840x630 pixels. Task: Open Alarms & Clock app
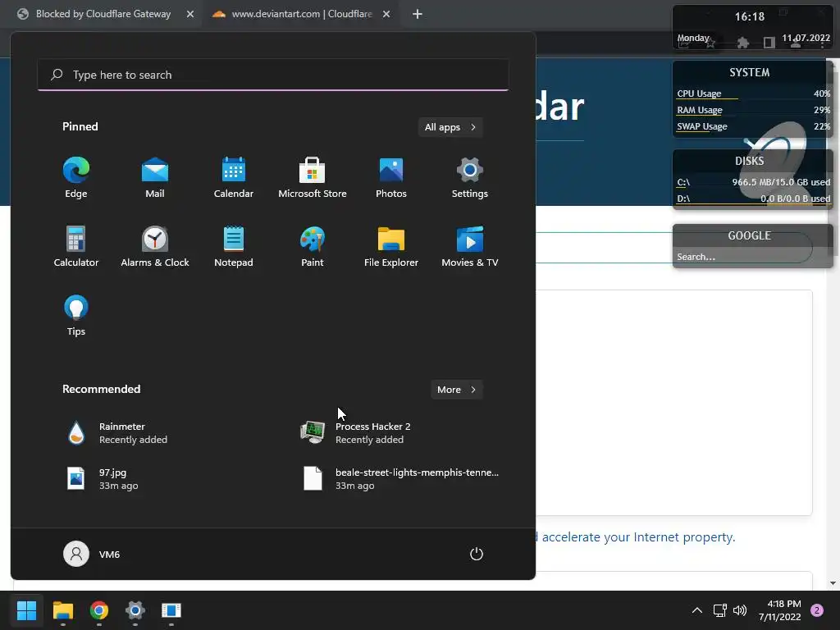coord(155,246)
